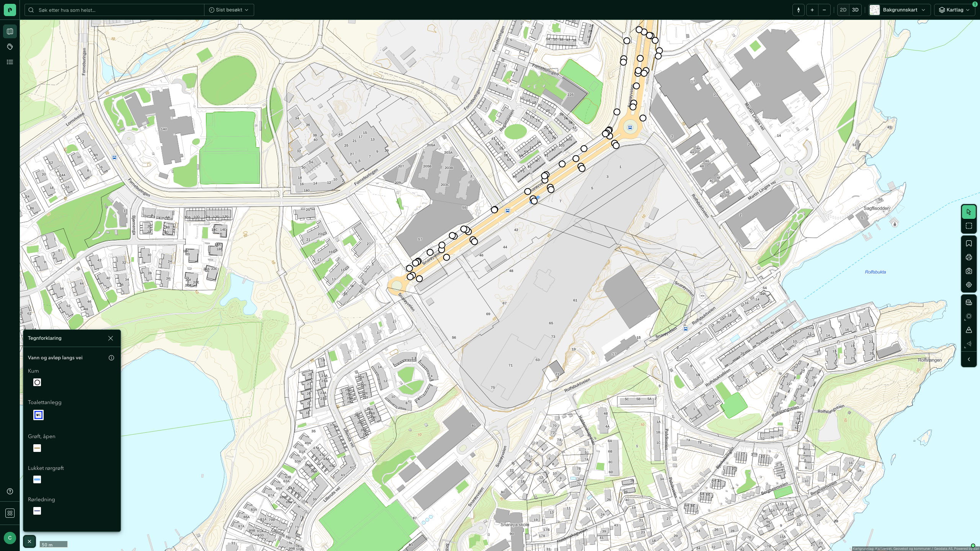Click the Grøft, åpen legend swatch
Screen dimensions: 980x551
click(37, 448)
